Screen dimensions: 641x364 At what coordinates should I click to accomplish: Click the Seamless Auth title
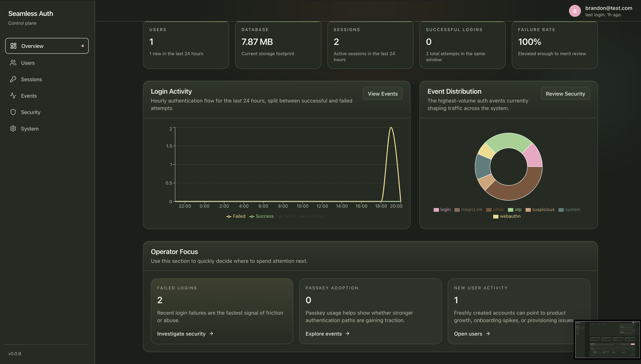click(x=30, y=13)
